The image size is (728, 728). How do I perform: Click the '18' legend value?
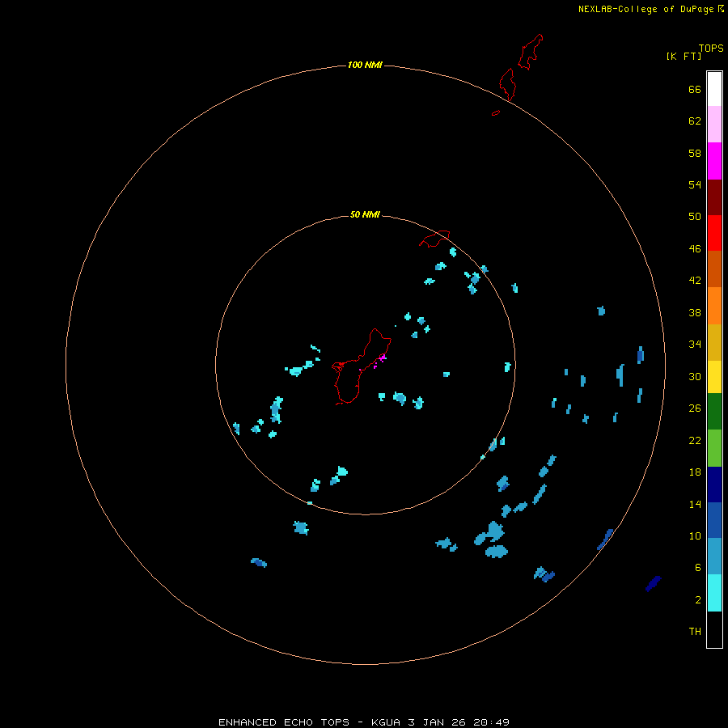(695, 472)
